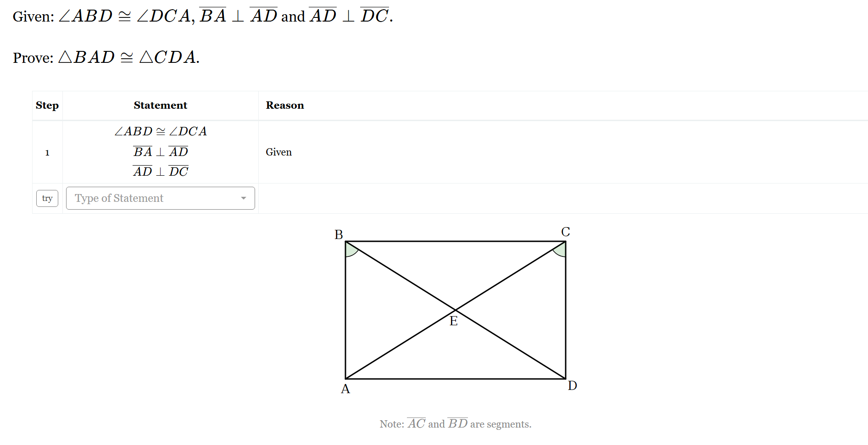Image resolution: width=868 pixels, height=445 pixels.
Task: Open the Type of Statement dropdown
Action: point(160,198)
